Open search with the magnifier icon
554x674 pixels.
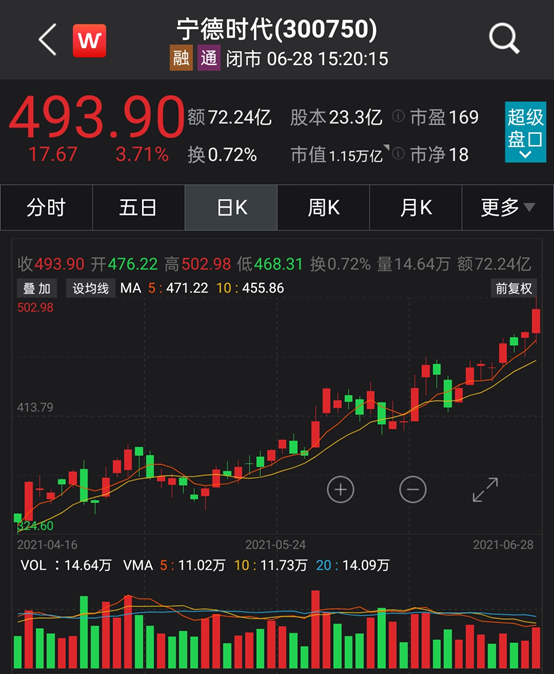[x=504, y=39]
